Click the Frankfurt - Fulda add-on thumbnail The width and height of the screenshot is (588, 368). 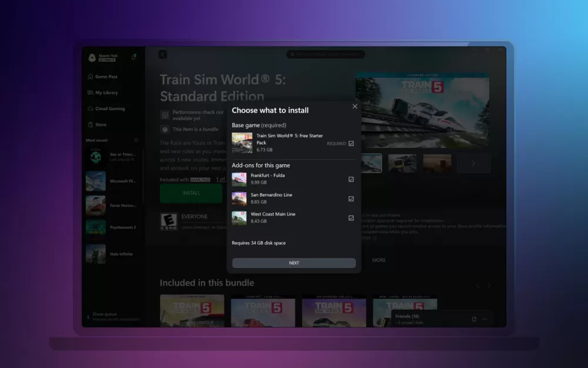[239, 179]
